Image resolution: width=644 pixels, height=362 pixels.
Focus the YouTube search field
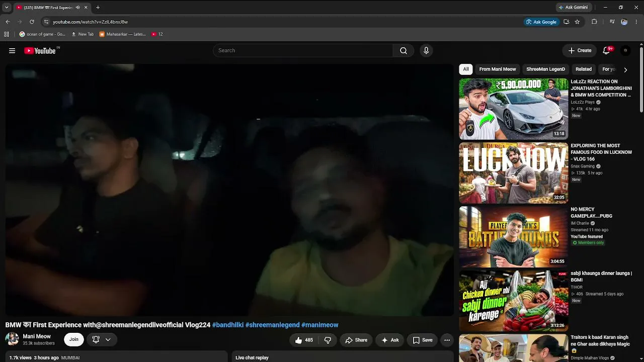(303, 50)
